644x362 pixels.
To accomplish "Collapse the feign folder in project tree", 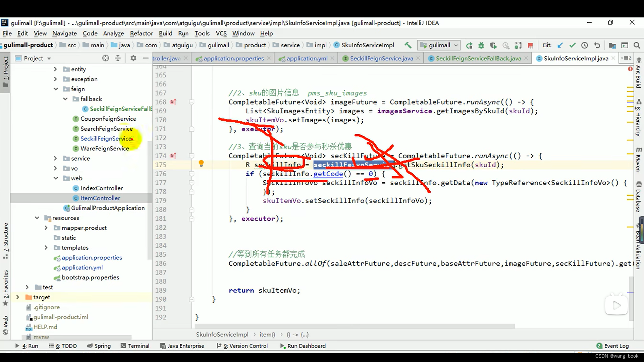I will (56, 89).
